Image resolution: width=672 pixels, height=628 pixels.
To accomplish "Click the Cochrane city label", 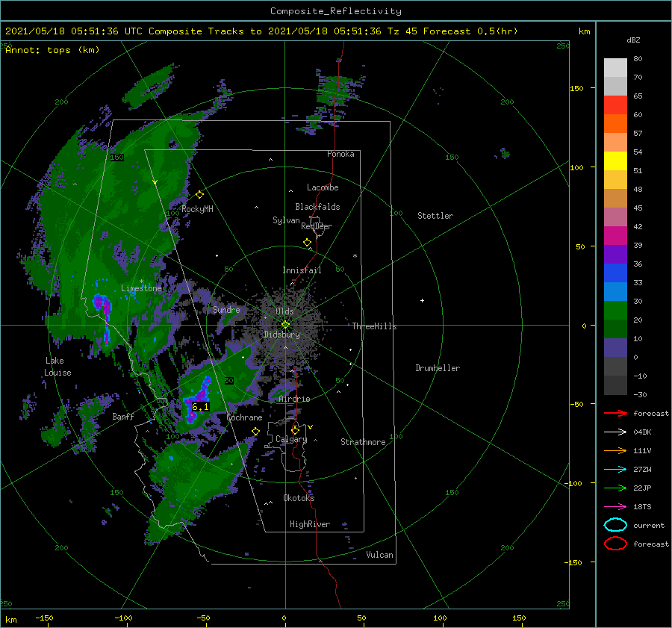I will [244, 417].
